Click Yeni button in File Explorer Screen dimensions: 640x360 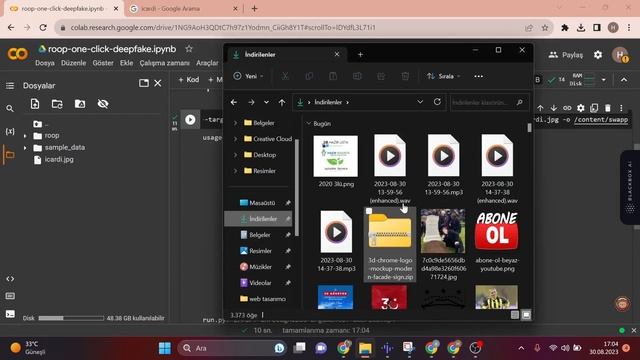[248, 76]
